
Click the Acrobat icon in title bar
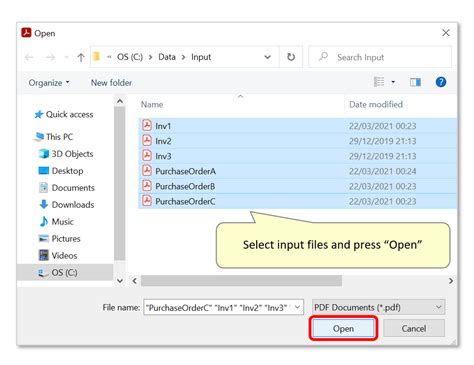pyautogui.click(x=26, y=33)
